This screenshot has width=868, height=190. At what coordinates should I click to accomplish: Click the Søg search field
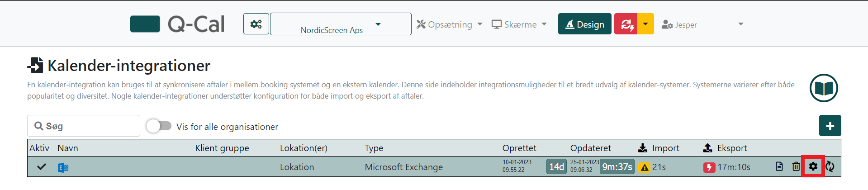tap(84, 126)
